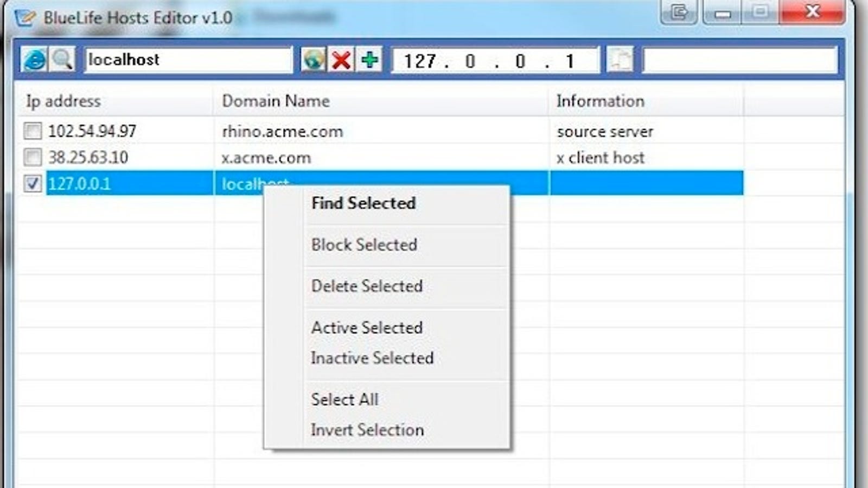Choose Inactive Selected menu entry
This screenshot has width=868, height=488.
pos(387,358)
